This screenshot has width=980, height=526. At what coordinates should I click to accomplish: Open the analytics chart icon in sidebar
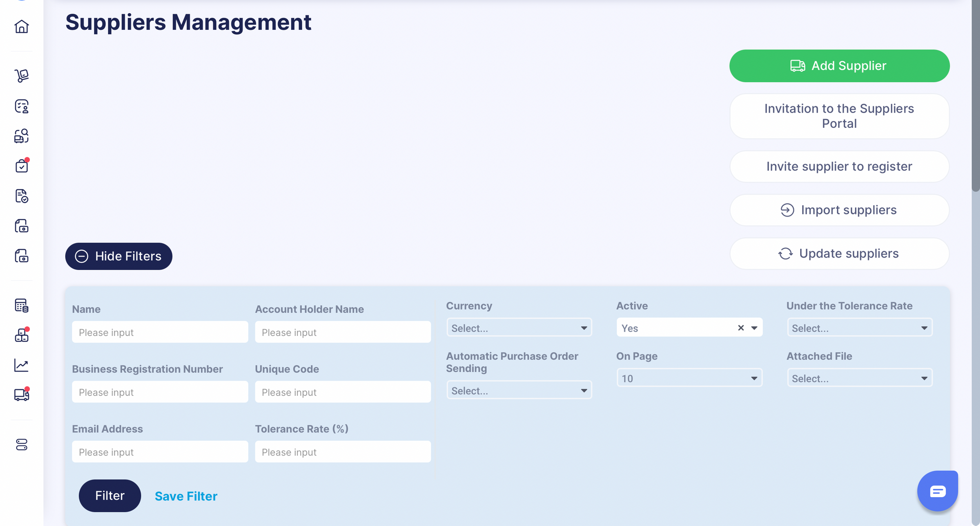click(22, 365)
